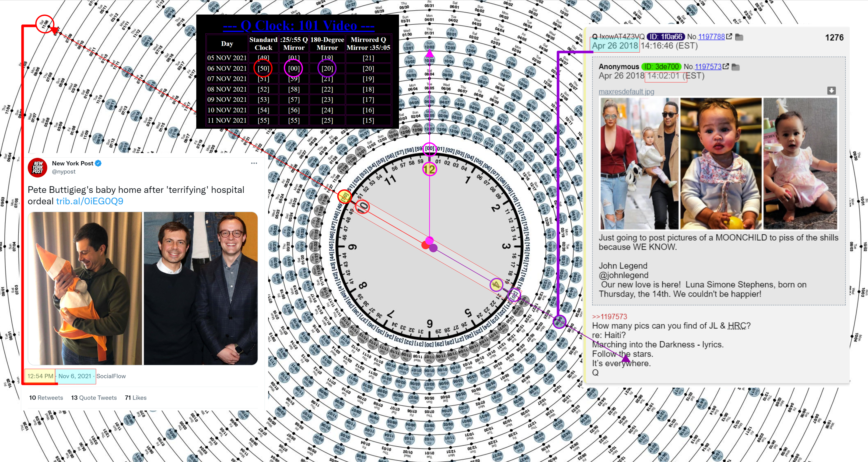This screenshot has height=462, width=868.
Task: Open post link No.1197573
Action: [708, 67]
